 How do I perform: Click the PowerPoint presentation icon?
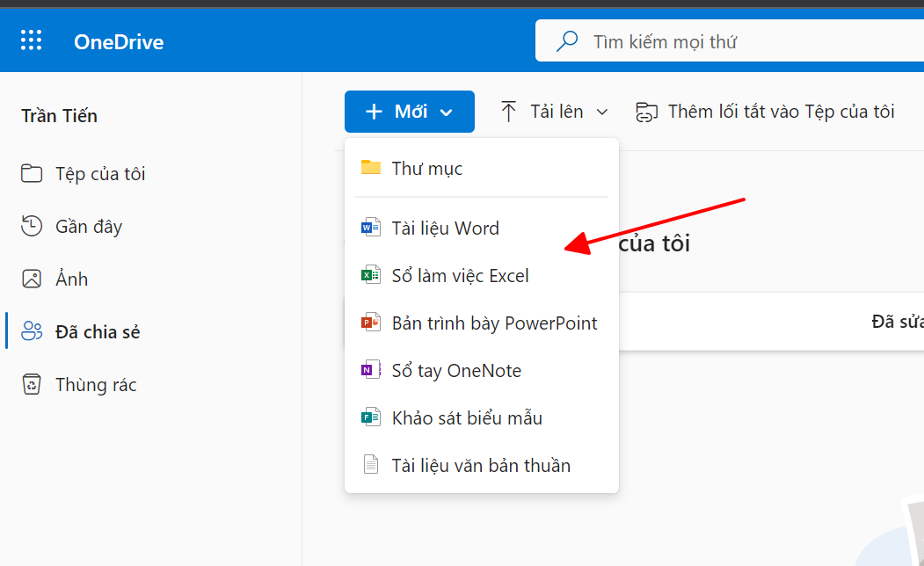click(x=371, y=323)
